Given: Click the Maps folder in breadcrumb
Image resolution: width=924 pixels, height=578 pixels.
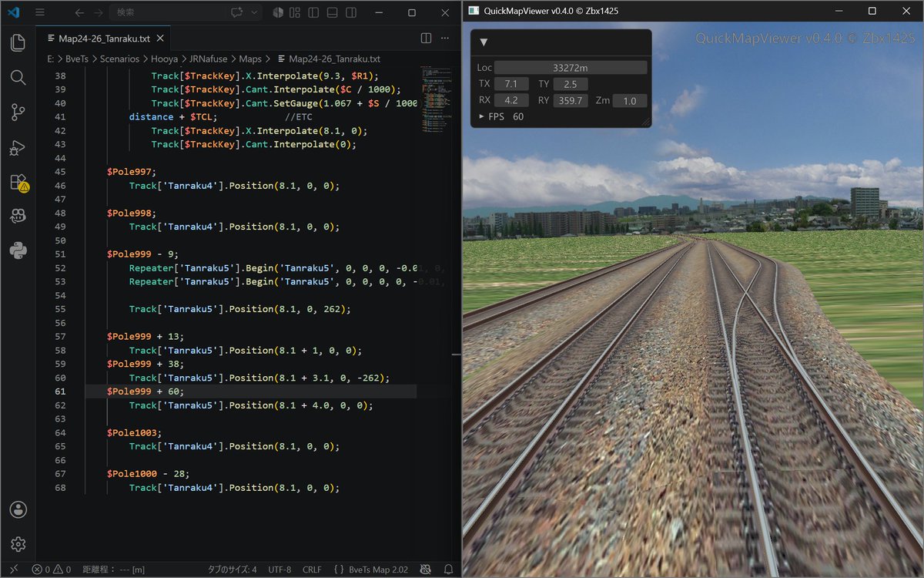Looking at the screenshot, I should point(250,59).
